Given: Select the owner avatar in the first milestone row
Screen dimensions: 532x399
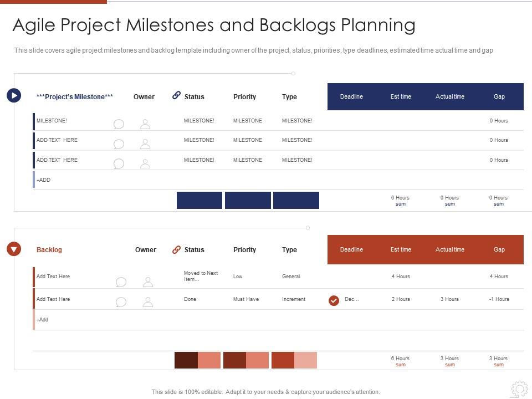Looking at the screenshot, I should click(x=145, y=123).
